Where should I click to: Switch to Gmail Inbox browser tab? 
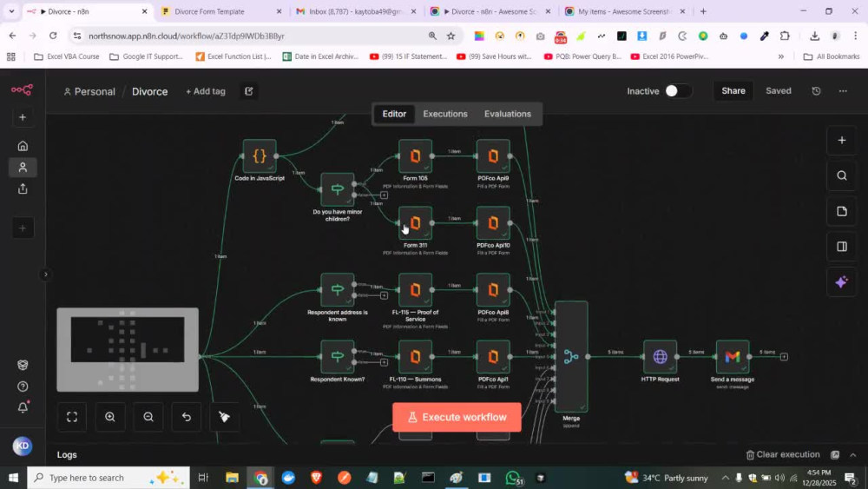[x=356, y=11]
